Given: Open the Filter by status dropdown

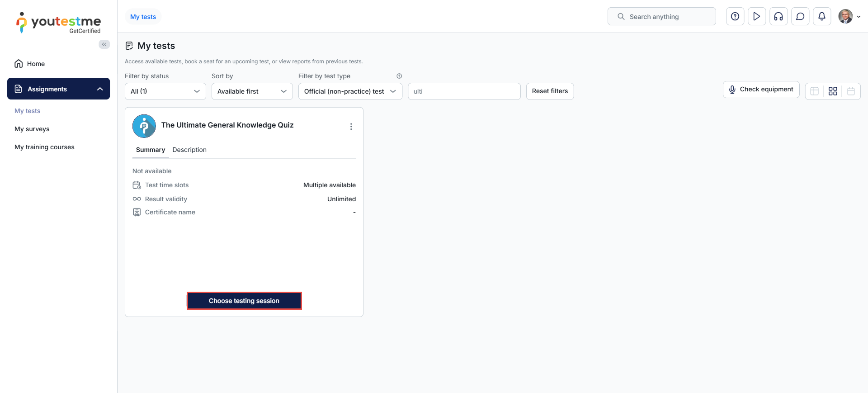Looking at the screenshot, I should point(165,91).
